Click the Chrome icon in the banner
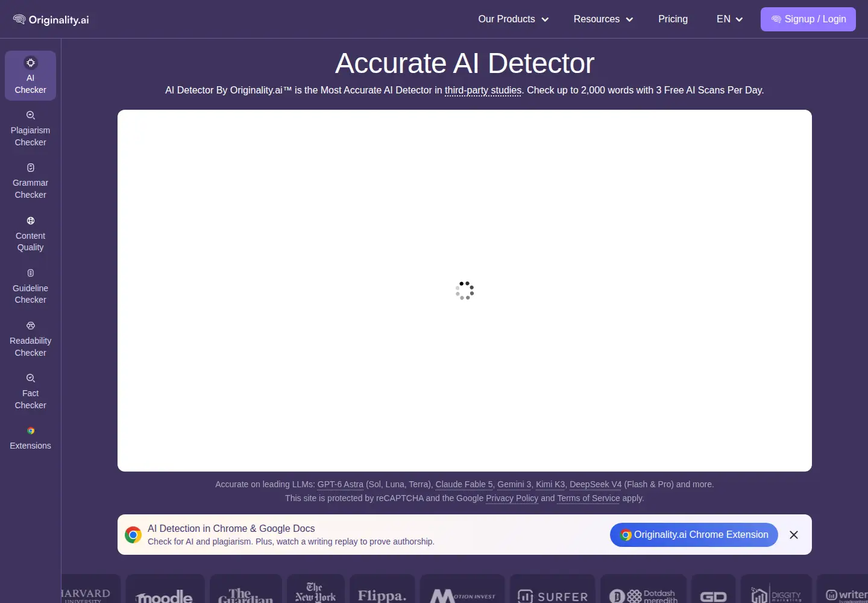 click(133, 535)
